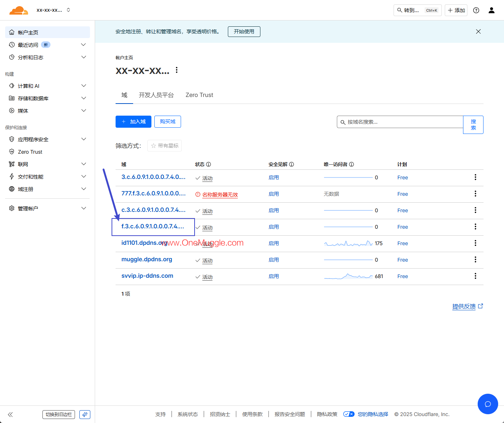Open the Go To quick search box
504x423 pixels.
pos(418,10)
